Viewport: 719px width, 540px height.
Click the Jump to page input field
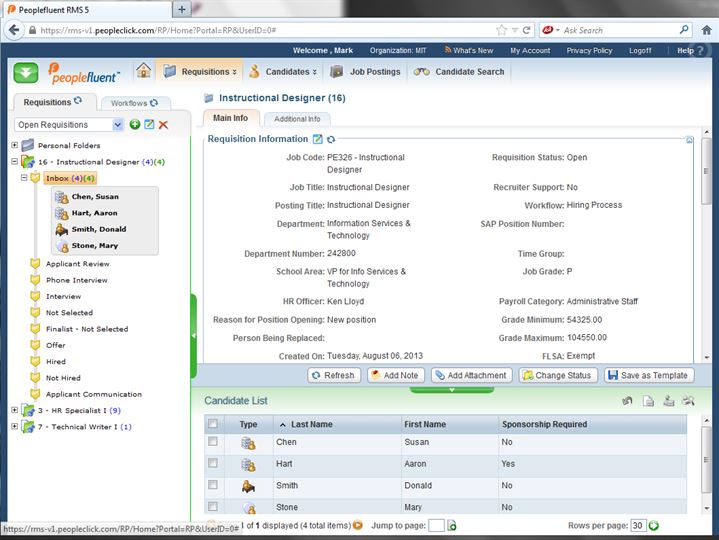pyautogui.click(x=436, y=525)
